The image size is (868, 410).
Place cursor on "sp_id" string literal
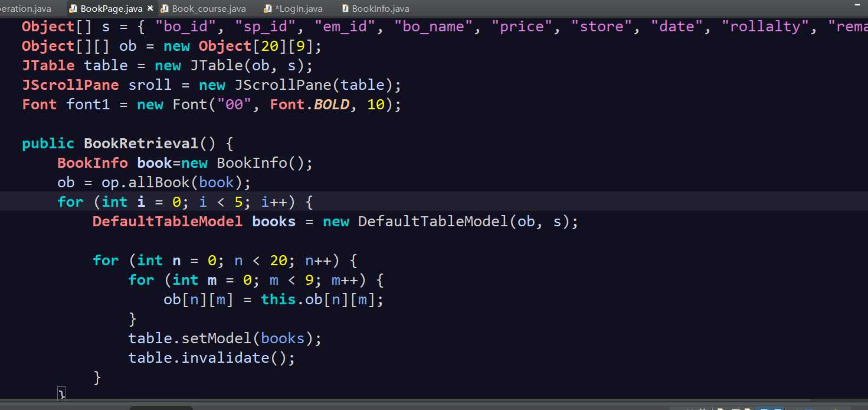266,27
